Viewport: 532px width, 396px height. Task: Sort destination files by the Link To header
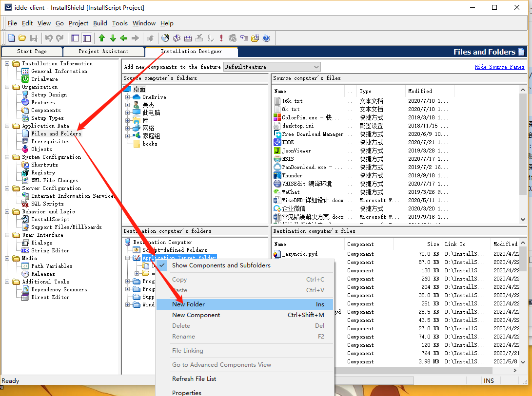tap(466, 244)
